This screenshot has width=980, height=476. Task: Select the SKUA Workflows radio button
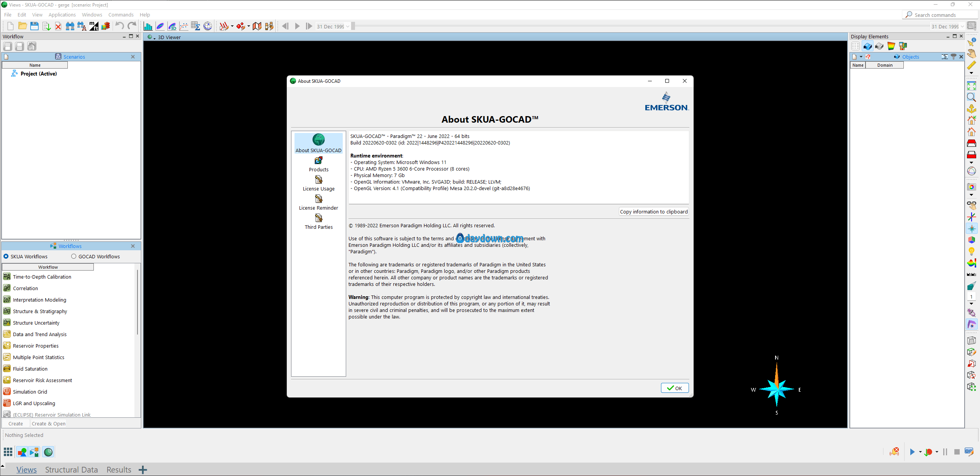point(6,256)
